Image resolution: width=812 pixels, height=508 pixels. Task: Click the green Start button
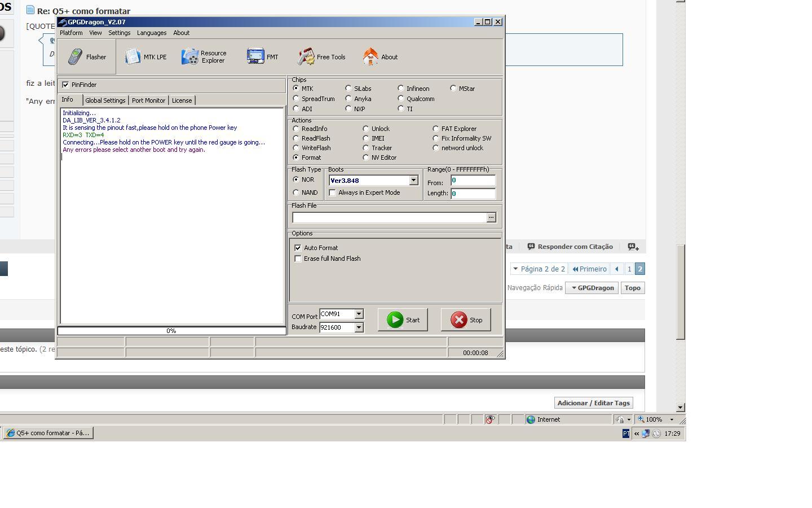403,319
